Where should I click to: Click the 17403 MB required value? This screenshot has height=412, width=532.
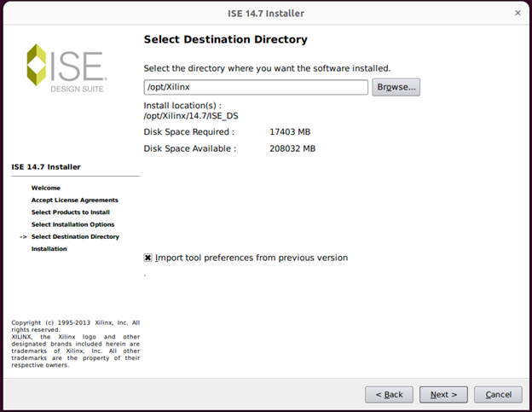coord(290,132)
